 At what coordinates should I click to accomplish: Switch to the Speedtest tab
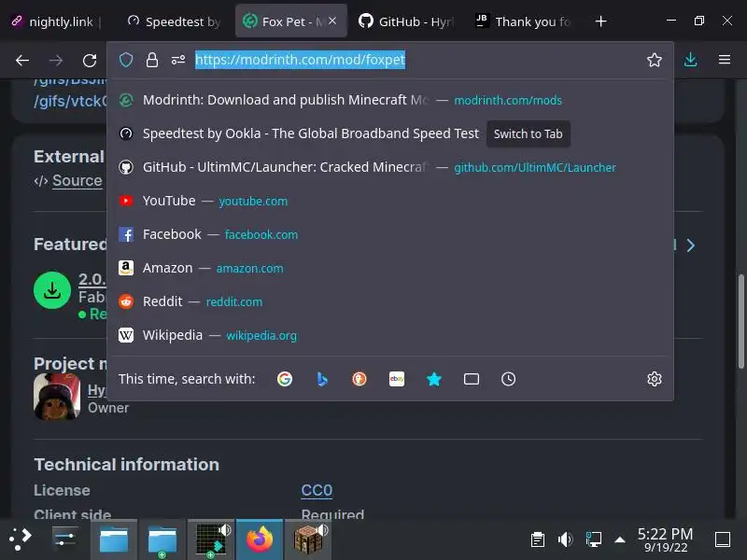[175, 21]
